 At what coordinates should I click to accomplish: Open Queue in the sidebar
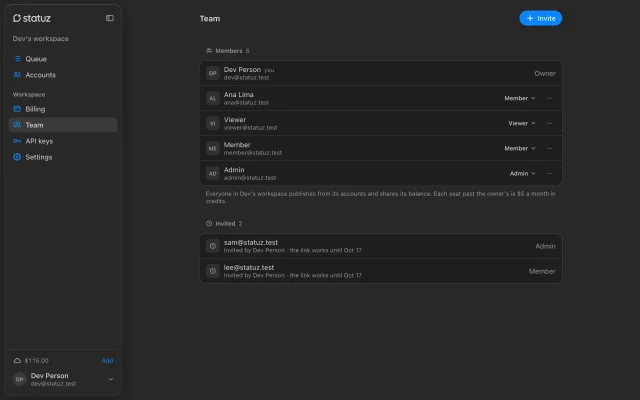coord(62,59)
